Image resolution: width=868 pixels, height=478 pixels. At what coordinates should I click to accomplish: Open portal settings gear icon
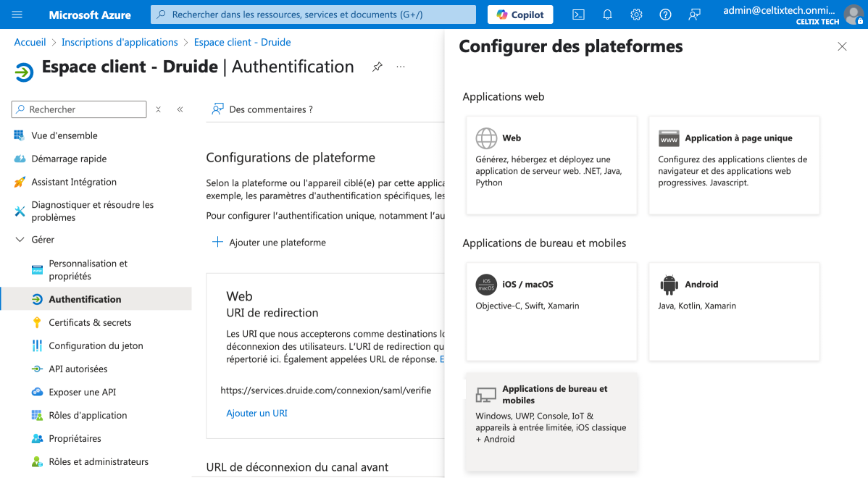(636, 14)
